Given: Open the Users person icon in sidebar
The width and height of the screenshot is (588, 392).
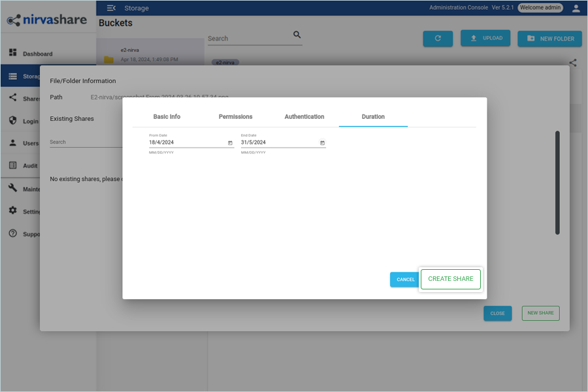Looking at the screenshot, I should (13, 142).
